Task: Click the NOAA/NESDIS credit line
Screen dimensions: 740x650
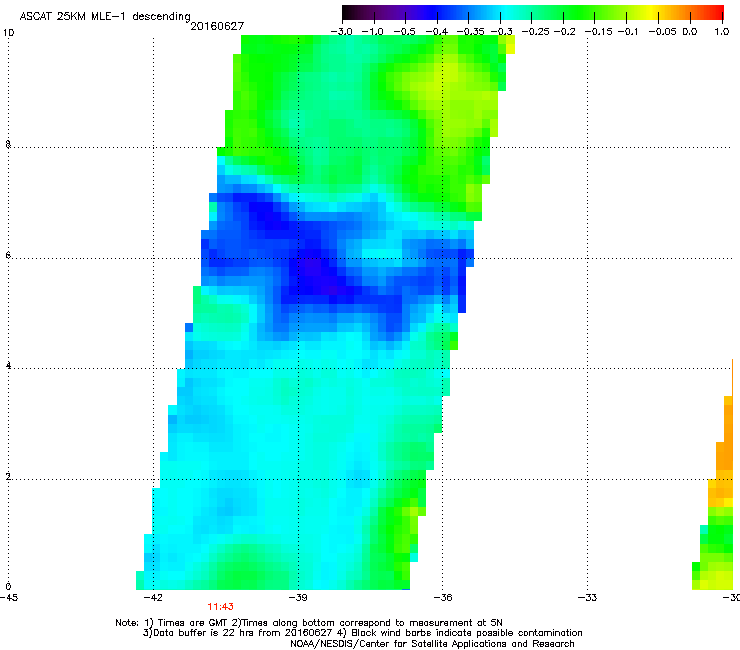Action: 432,644
